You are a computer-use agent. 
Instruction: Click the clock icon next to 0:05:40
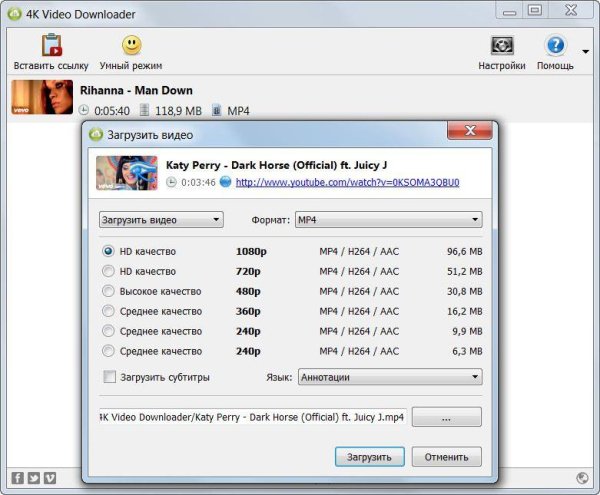[84, 110]
